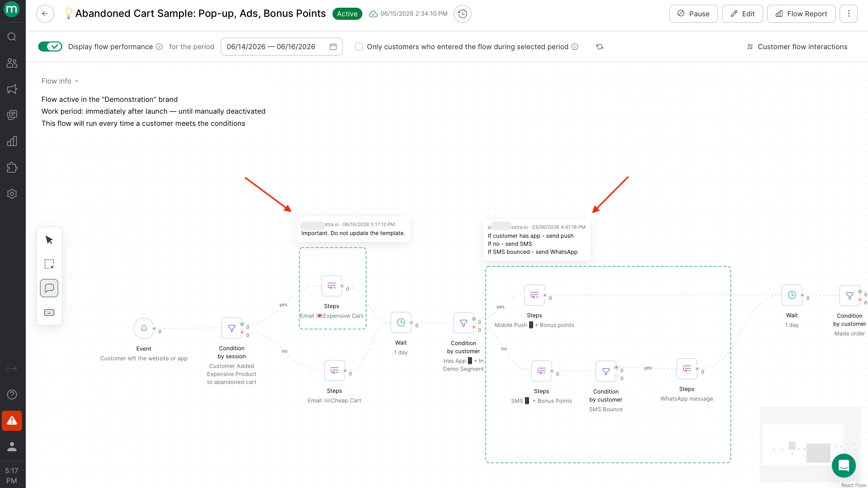The image size is (868, 488).
Task: Open the three-dot more options menu
Action: coord(848,14)
